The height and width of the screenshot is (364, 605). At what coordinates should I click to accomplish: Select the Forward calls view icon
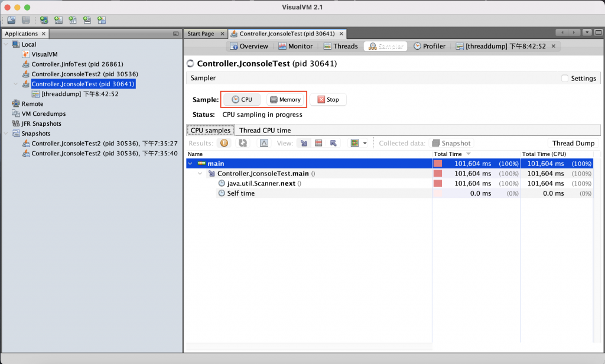tap(304, 143)
